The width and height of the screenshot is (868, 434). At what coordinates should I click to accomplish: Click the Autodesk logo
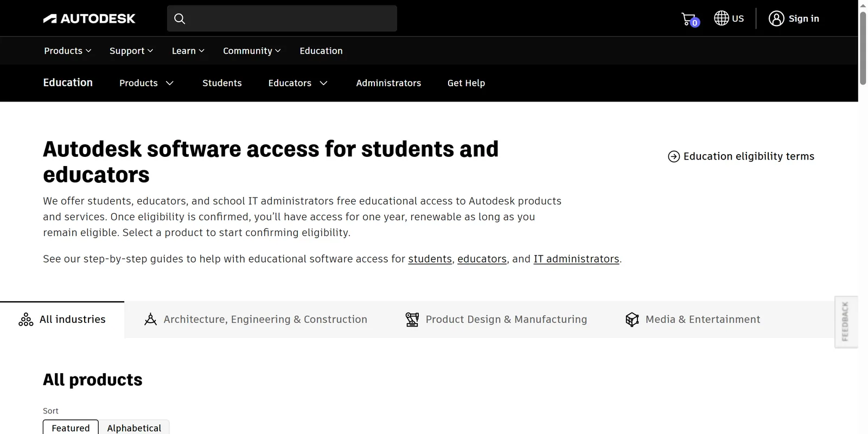pos(90,18)
